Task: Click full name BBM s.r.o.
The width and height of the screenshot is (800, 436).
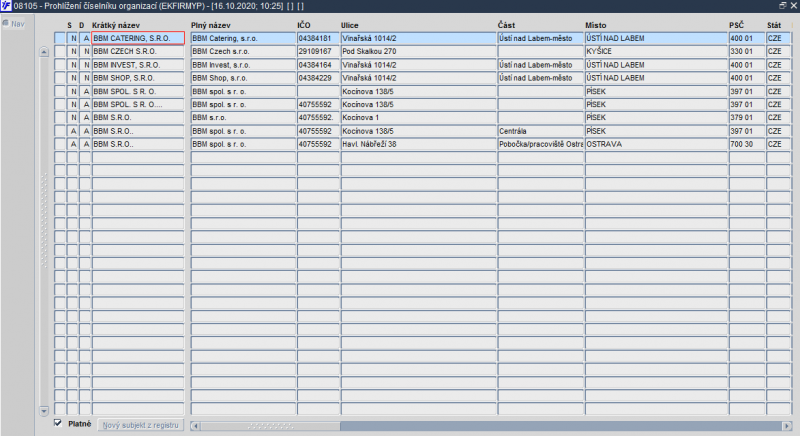Action: (243, 117)
